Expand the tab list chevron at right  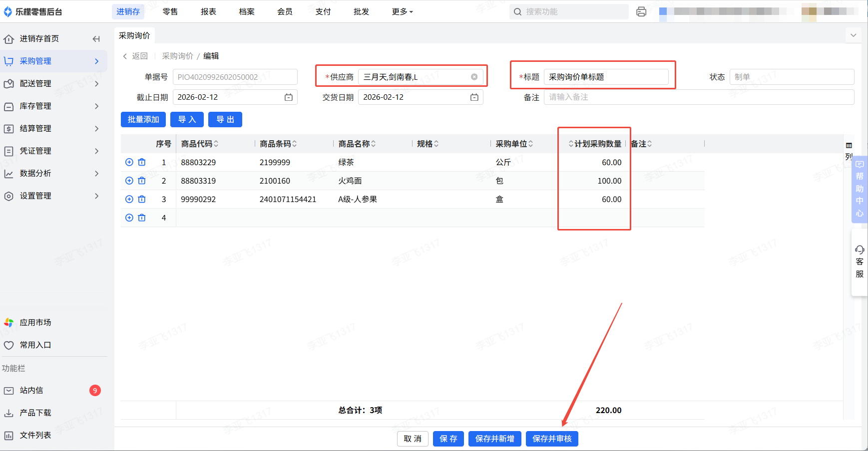tap(854, 35)
